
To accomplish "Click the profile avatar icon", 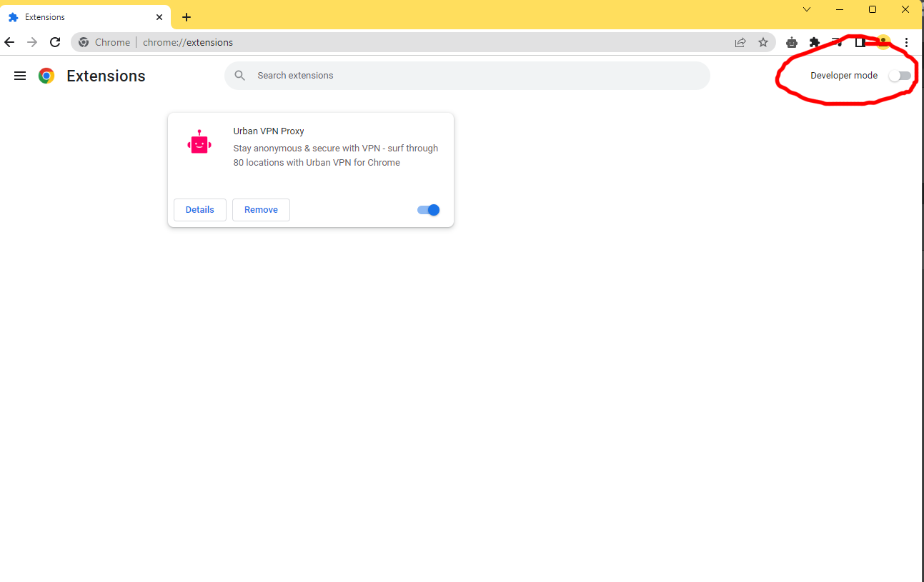I will pos(883,42).
